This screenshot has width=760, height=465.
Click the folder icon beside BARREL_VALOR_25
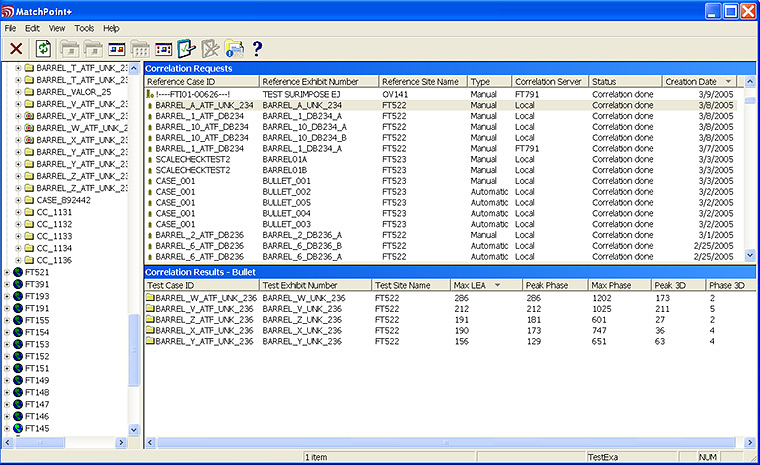[29, 92]
